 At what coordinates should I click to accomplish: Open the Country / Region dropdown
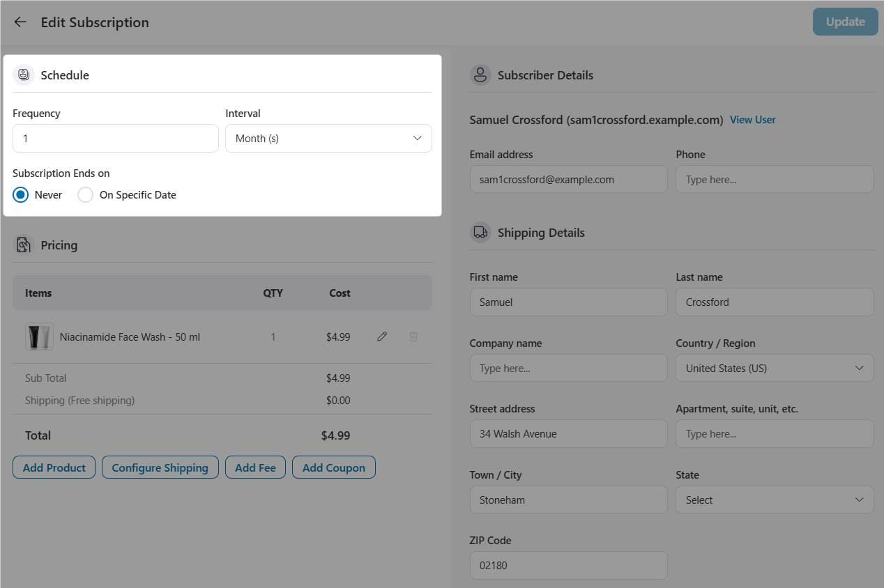pyautogui.click(x=774, y=368)
